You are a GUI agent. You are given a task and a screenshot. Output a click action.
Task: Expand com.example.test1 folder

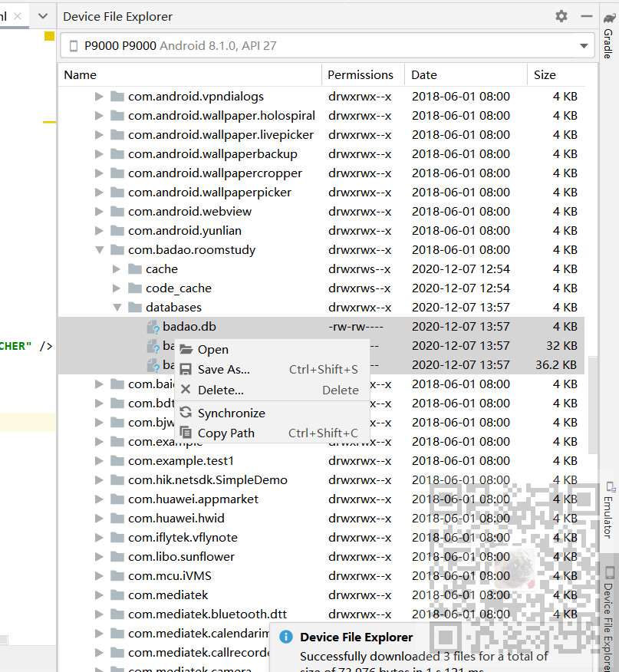pos(99,461)
